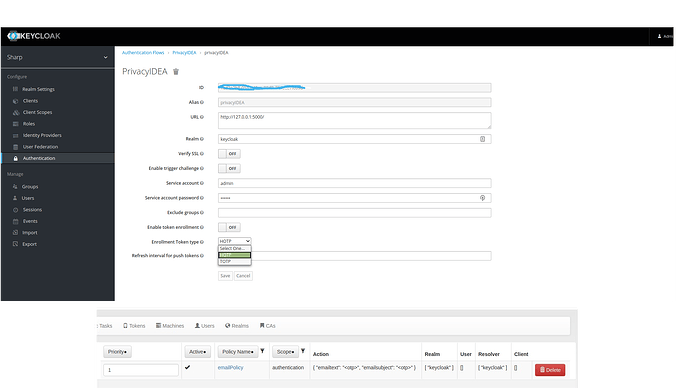
Task: Click the Enrollment Token type help icon
Action: coord(202,242)
